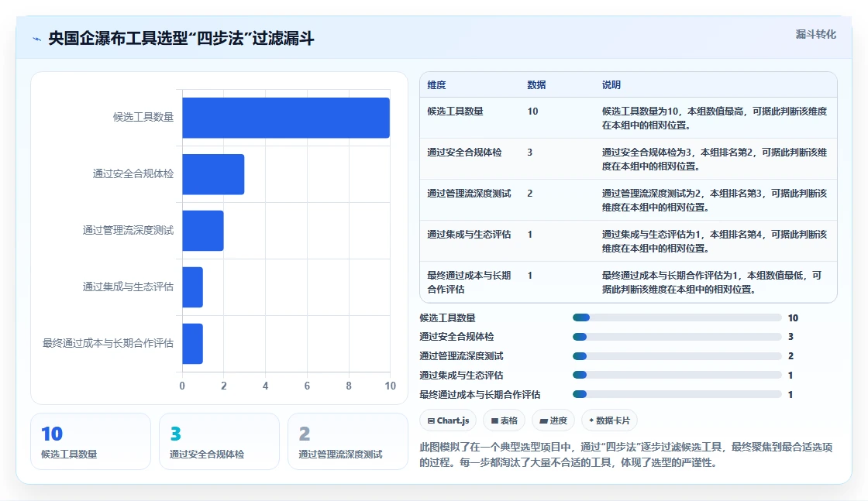Click the description paragraph starting 此图模拟了
This screenshot has width=868, height=501.
tap(626, 455)
